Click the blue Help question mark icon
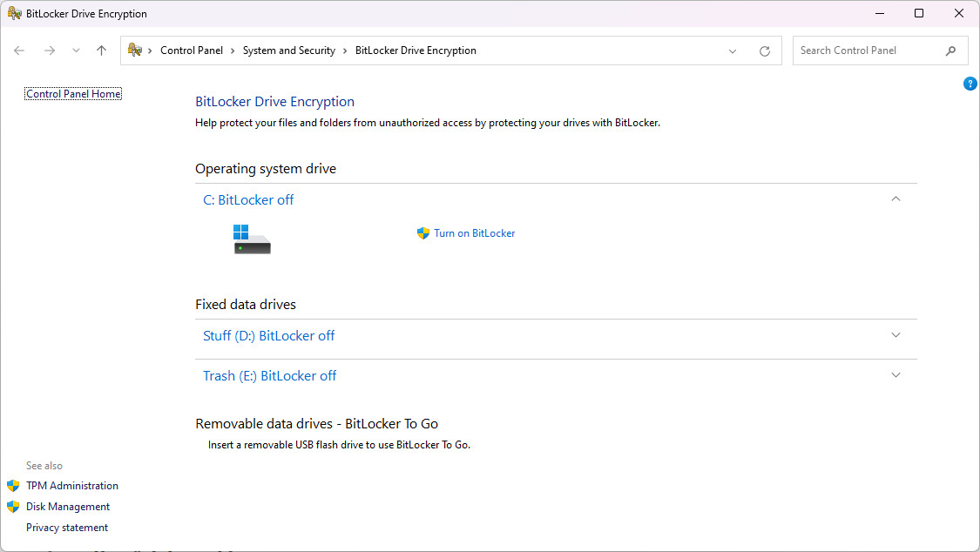 [970, 84]
